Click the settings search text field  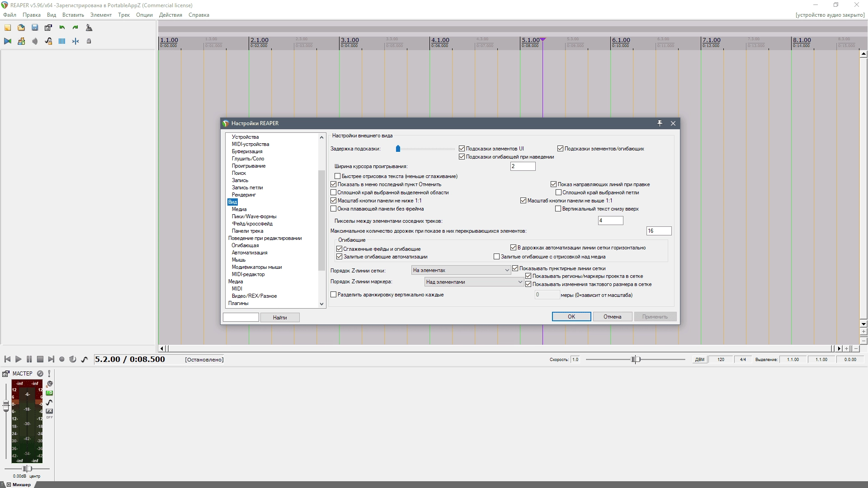coord(241,318)
